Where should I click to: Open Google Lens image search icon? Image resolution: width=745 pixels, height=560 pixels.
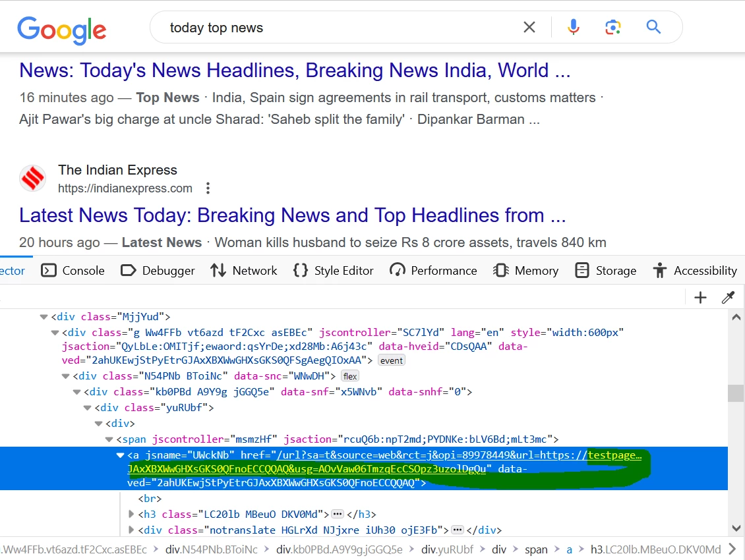tap(613, 27)
